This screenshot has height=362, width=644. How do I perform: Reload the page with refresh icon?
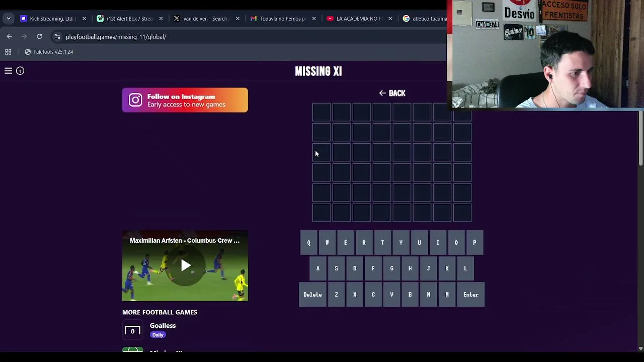(39, 36)
